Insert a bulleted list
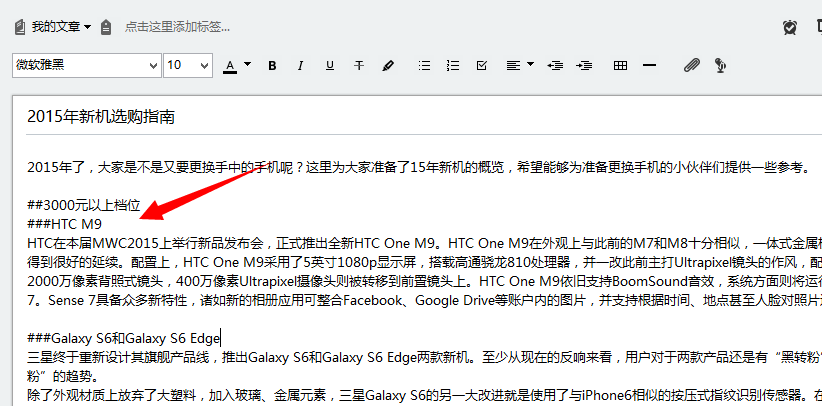Screen dimensions: 822x406 click(424, 66)
